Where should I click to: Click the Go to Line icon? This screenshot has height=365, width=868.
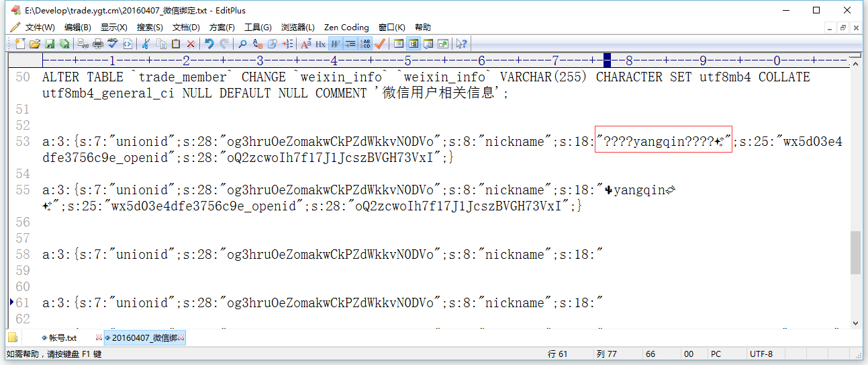click(287, 44)
